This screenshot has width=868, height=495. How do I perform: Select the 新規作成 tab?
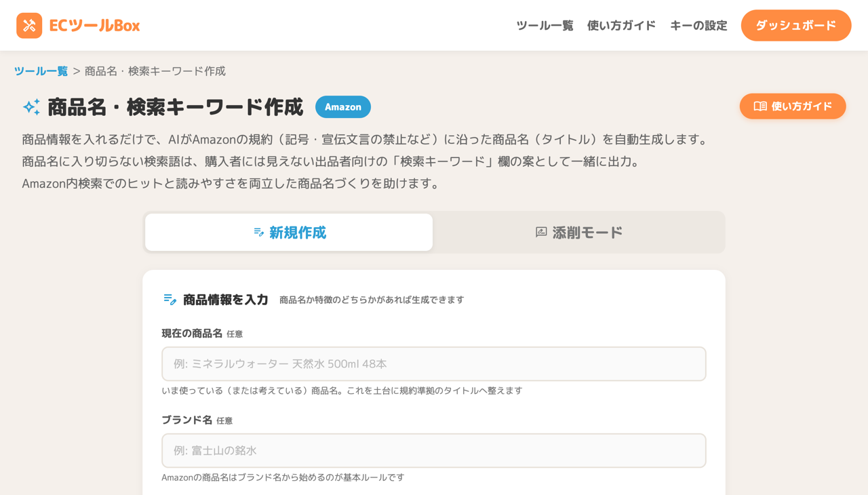pos(289,233)
